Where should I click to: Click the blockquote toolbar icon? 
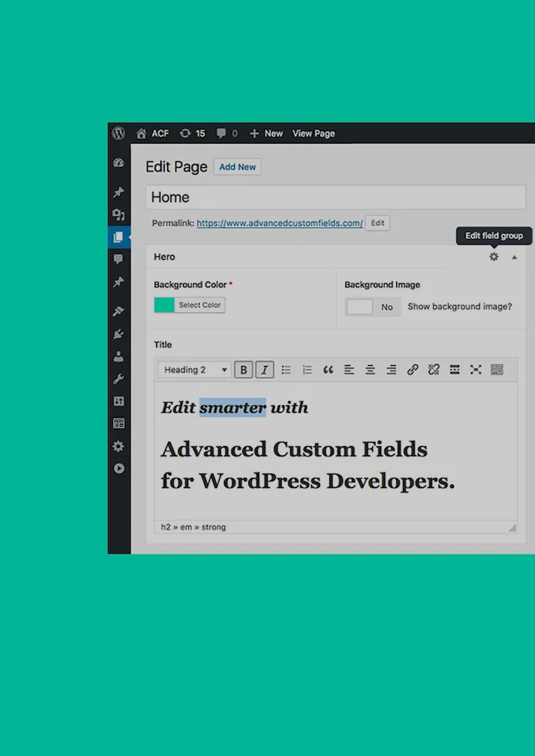[328, 370]
